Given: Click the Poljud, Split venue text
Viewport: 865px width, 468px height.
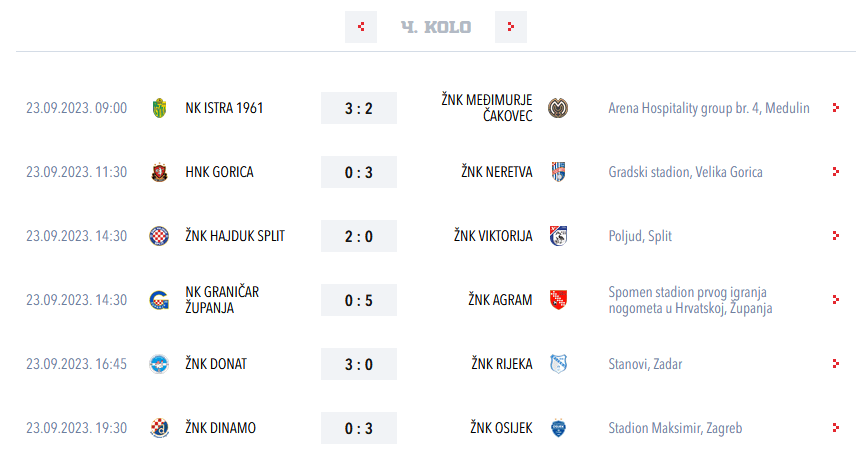Looking at the screenshot, I should [x=640, y=236].
